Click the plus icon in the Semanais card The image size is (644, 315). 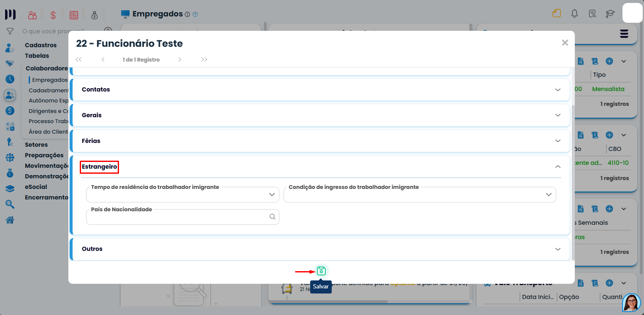coord(609,209)
